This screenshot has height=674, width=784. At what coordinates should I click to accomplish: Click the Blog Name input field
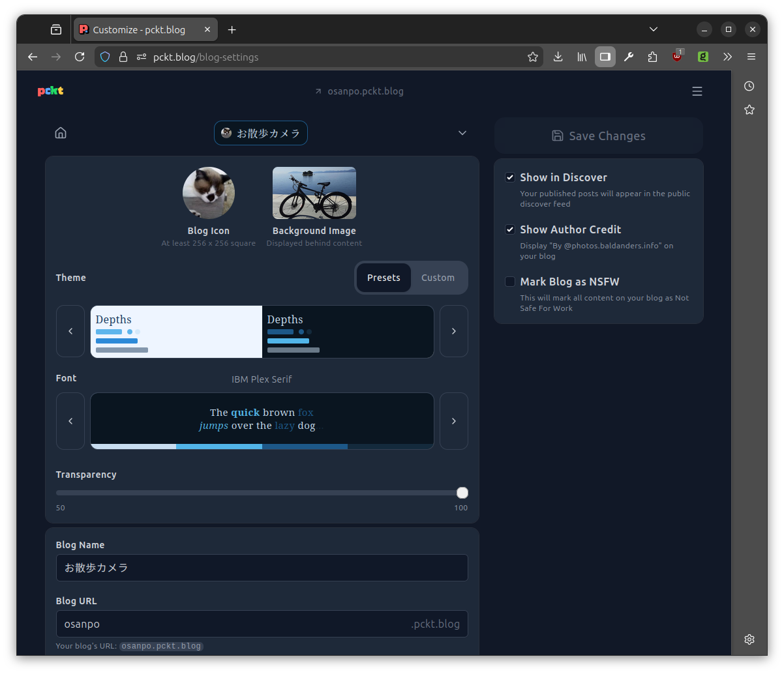click(262, 568)
